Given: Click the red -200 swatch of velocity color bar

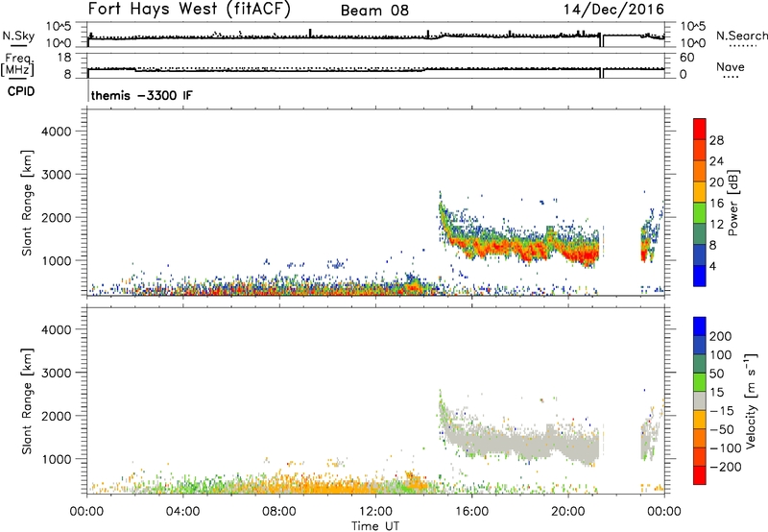Looking at the screenshot, I should pyautogui.click(x=700, y=475).
